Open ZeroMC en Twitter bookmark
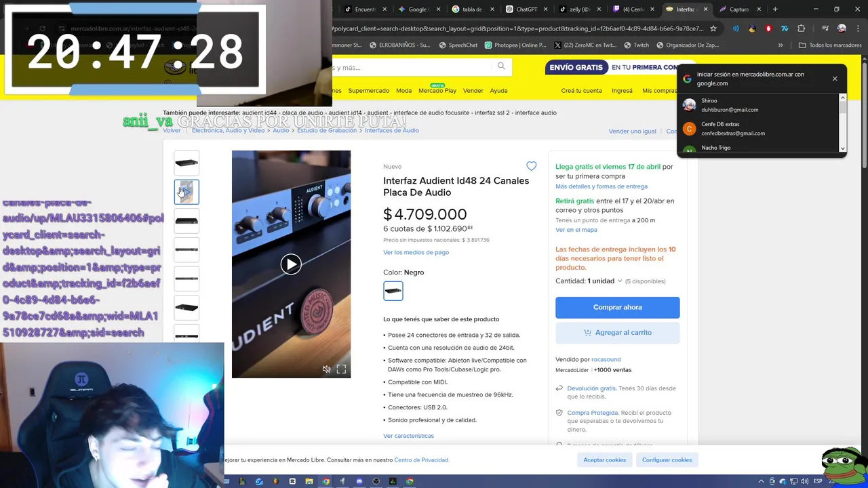 tap(585, 45)
